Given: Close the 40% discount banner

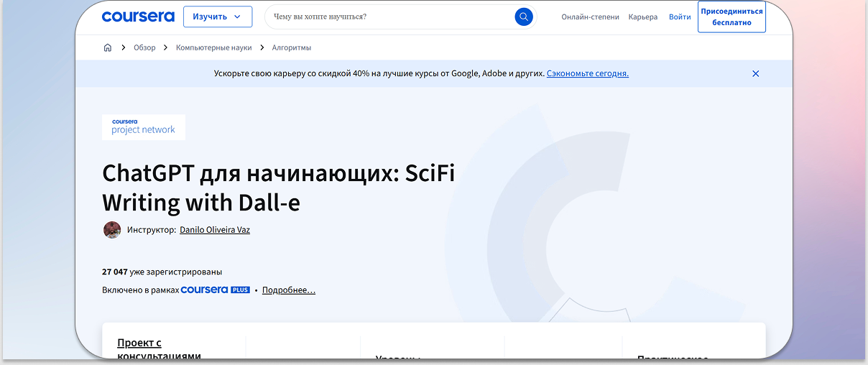Looking at the screenshot, I should coord(755,73).
